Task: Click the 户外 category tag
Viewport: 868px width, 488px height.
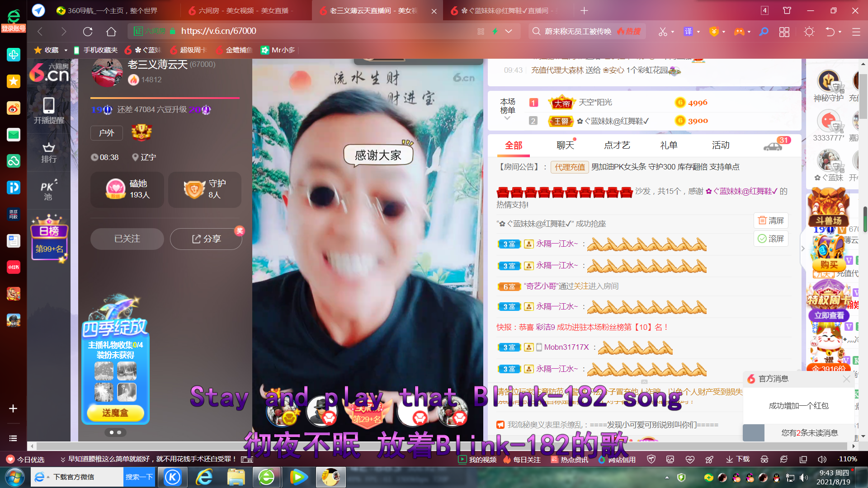Action: pos(107,133)
